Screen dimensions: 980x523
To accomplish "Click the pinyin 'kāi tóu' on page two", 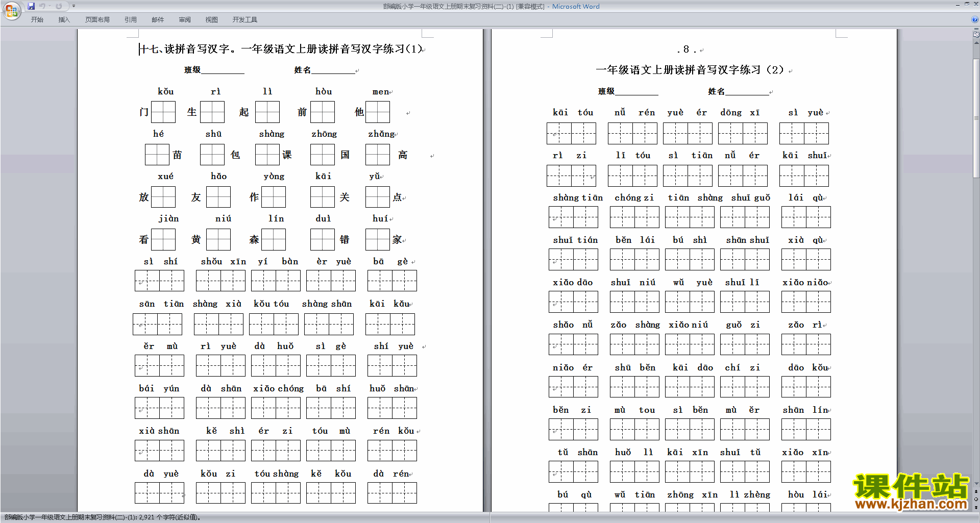I will (573, 112).
